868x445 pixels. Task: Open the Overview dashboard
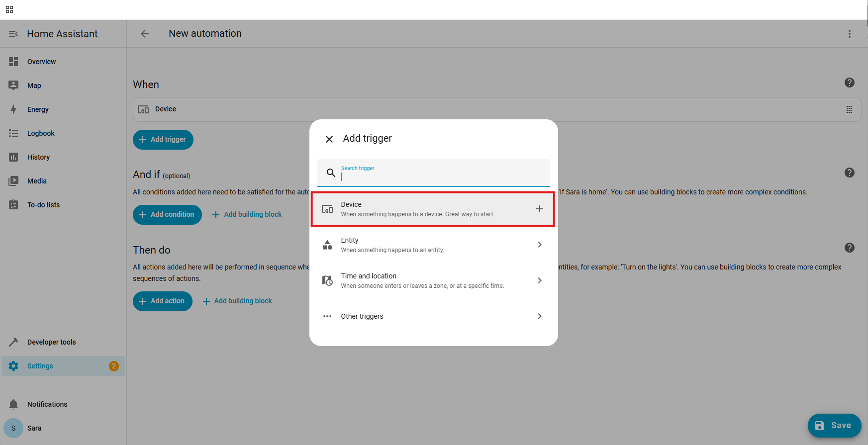[x=42, y=62]
